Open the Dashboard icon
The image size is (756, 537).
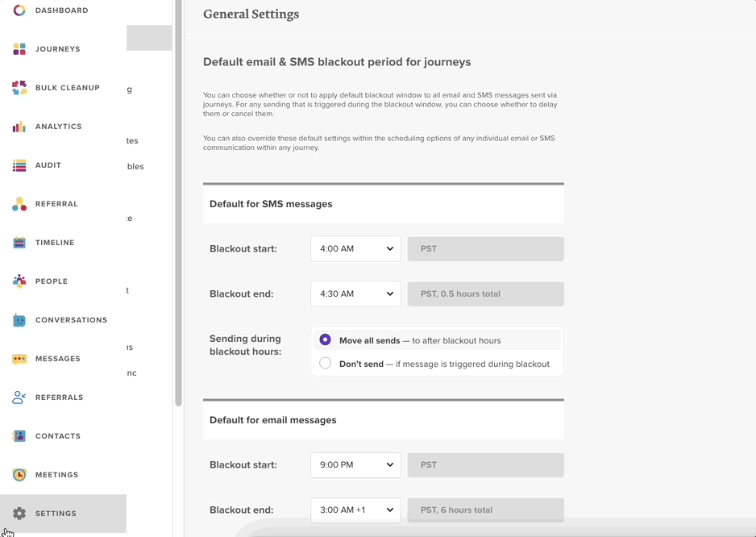click(19, 10)
